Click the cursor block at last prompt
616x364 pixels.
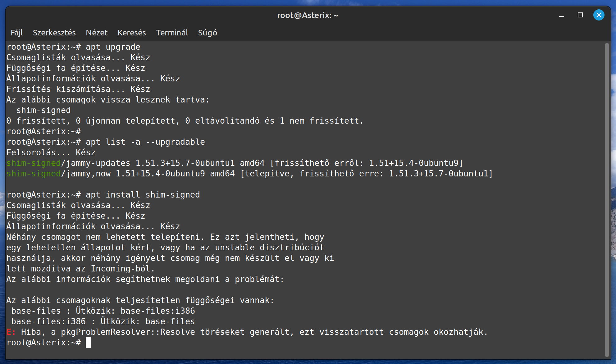tap(88, 343)
